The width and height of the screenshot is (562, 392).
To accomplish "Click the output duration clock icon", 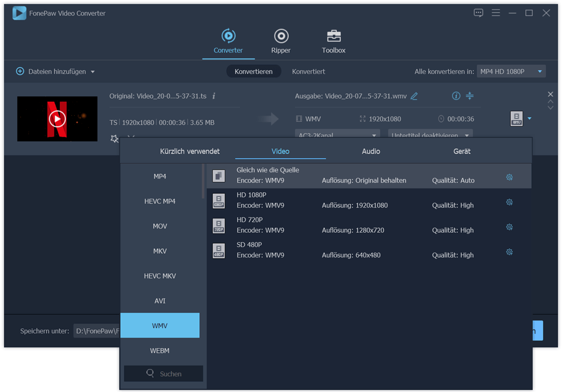I will pos(441,119).
